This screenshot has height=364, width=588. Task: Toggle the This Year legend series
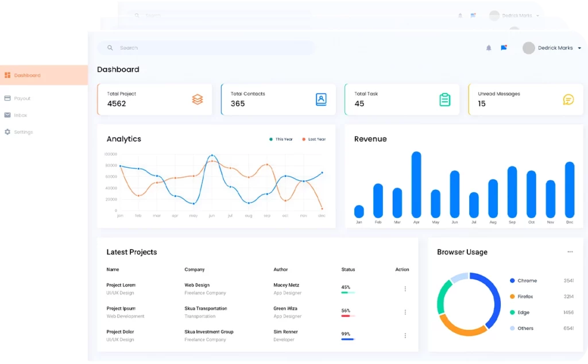pyautogui.click(x=281, y=140)
